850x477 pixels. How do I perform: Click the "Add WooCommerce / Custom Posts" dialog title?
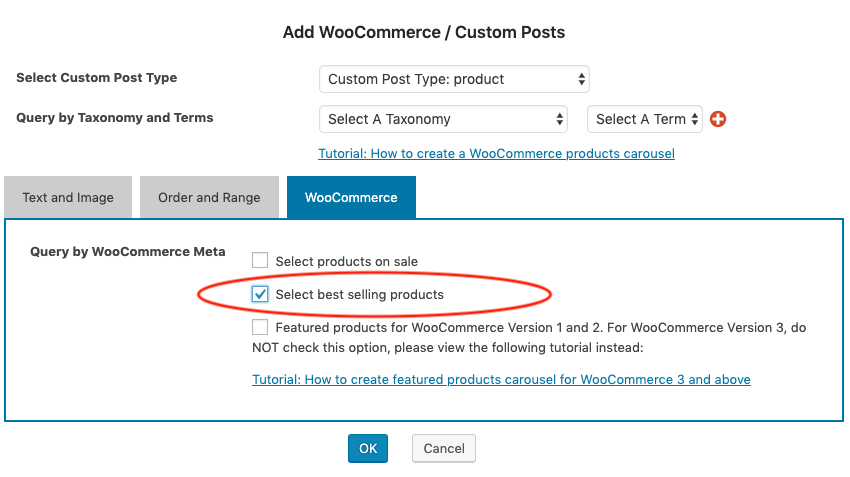point(424,33)
